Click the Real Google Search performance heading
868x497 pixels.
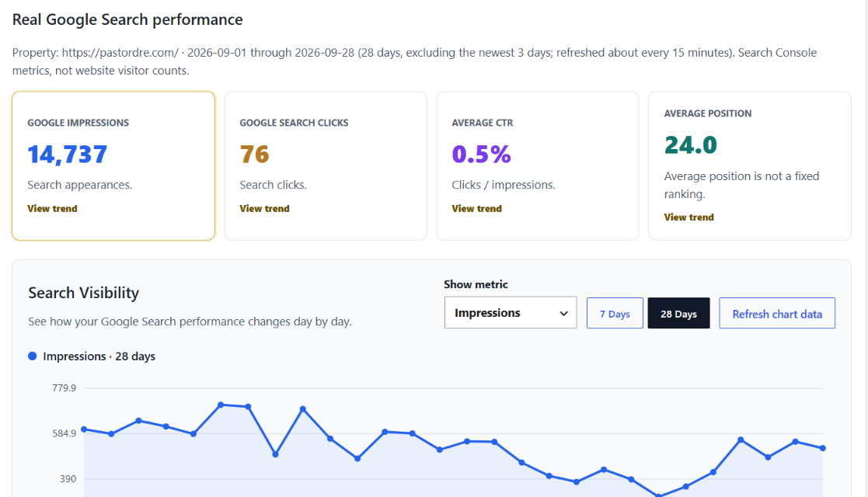pos(127,19)
